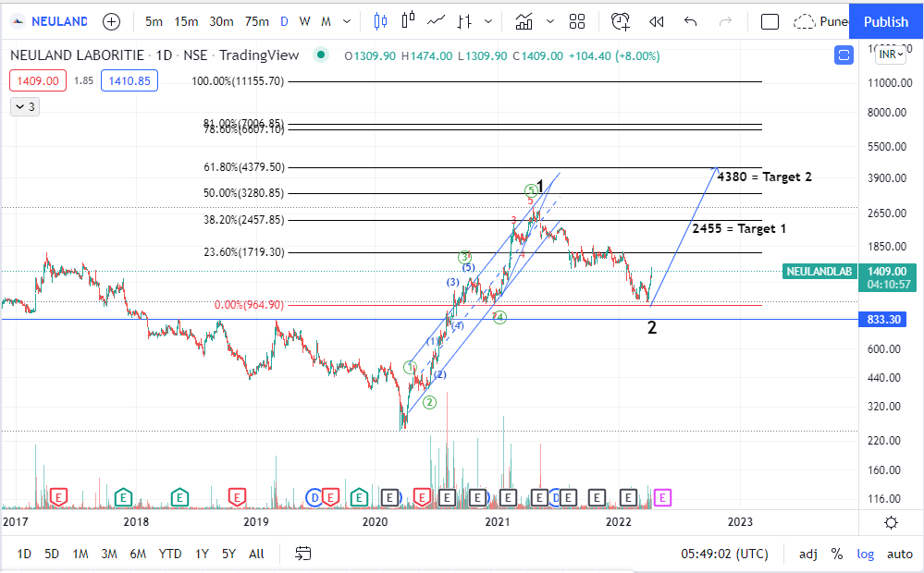
Task: Expand the indicators favorites dropdown chevron
Action: coord(550,22)
